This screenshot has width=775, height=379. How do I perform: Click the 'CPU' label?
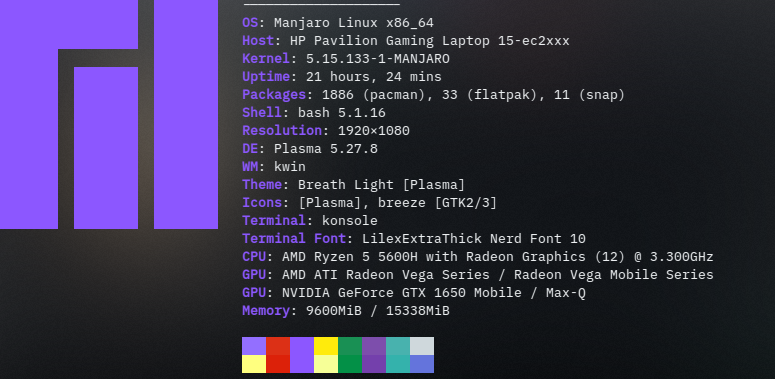pyautogui.click(x=254, y=256)
